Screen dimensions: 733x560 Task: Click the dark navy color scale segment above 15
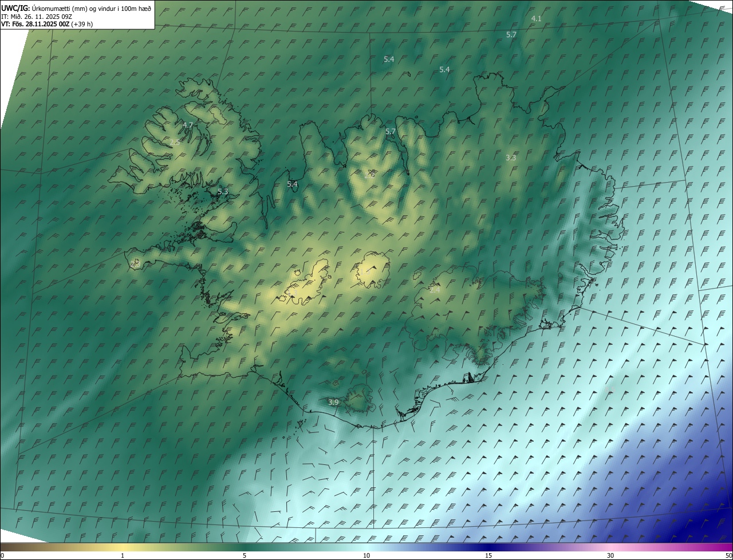488,547
